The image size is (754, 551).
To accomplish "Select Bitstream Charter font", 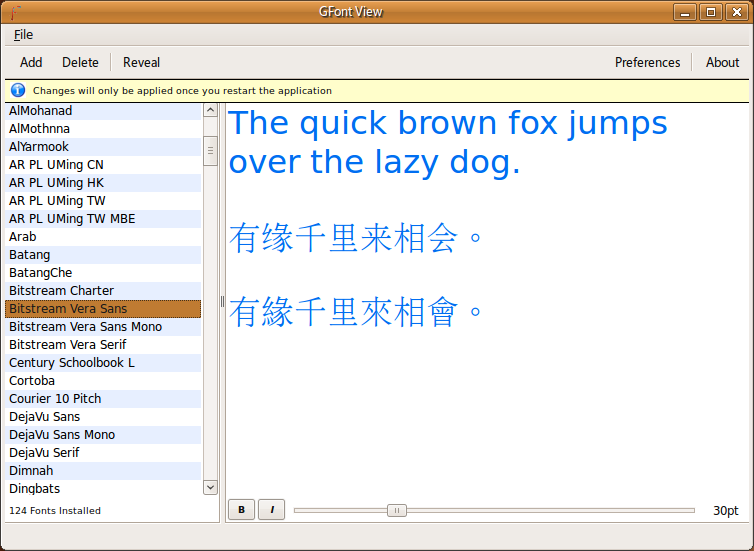I will pos(103,291).
